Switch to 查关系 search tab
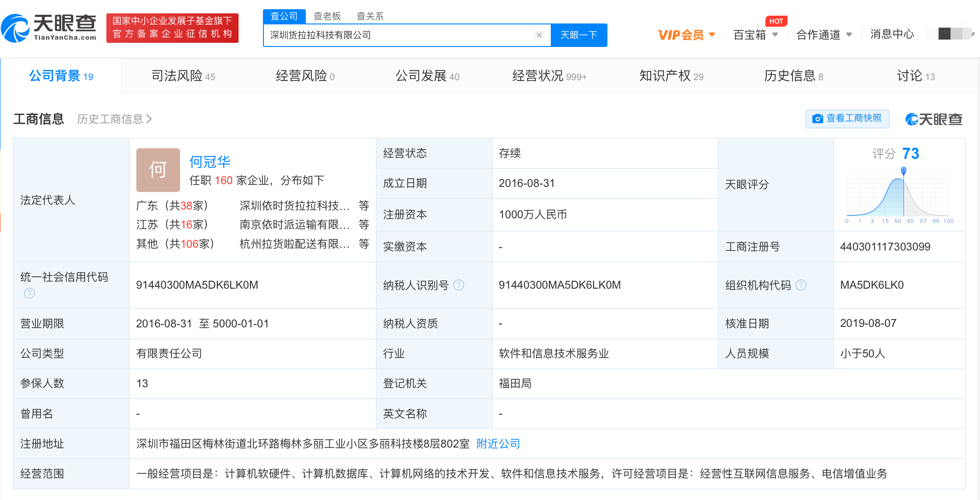Screen dimensions: 980x500 coord(370,17)
